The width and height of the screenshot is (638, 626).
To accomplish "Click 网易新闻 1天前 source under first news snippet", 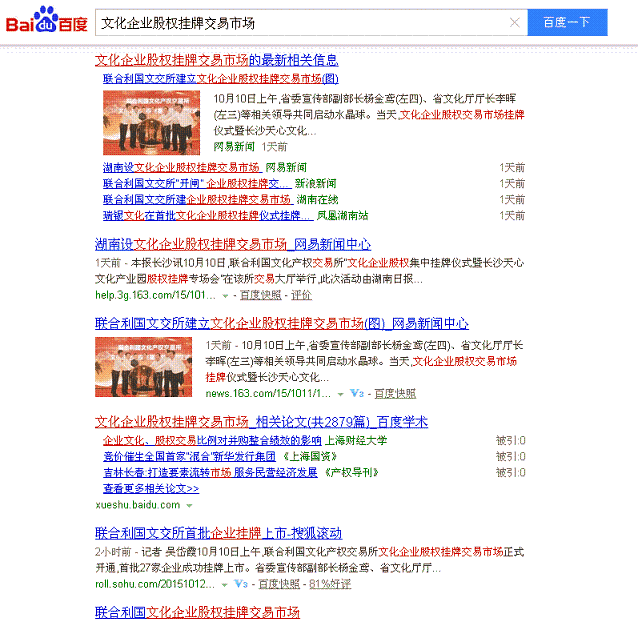I will coord(250,147).
